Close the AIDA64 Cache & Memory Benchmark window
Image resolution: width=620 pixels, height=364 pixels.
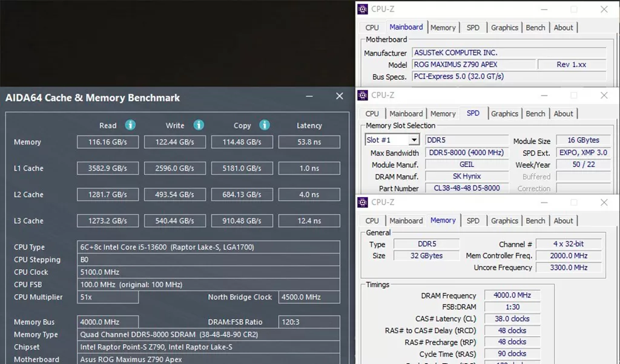[x=339, y=97]
